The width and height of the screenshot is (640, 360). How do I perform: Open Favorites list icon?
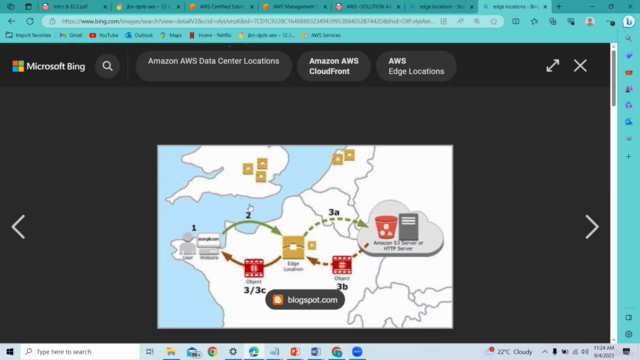(534, 21)
